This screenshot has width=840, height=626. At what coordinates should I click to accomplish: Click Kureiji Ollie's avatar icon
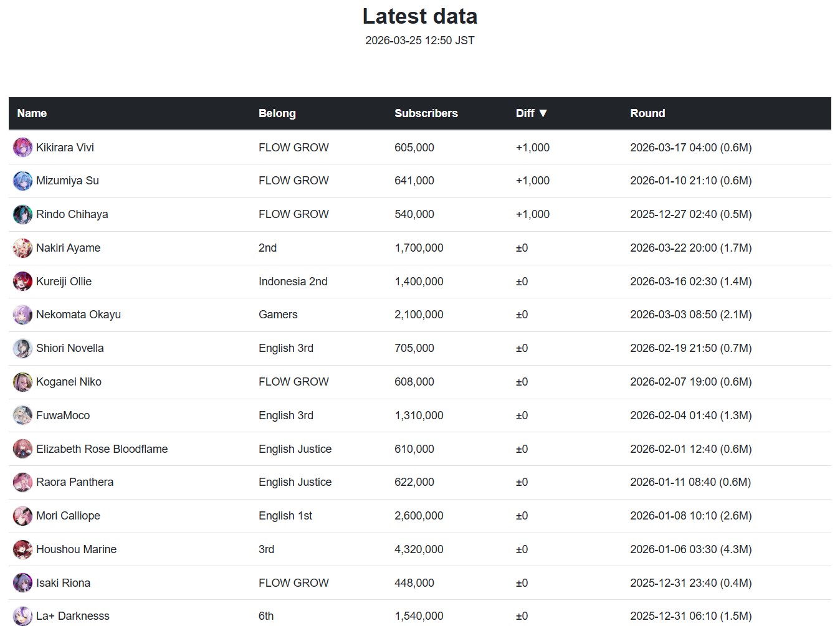(x=22, y=282)
